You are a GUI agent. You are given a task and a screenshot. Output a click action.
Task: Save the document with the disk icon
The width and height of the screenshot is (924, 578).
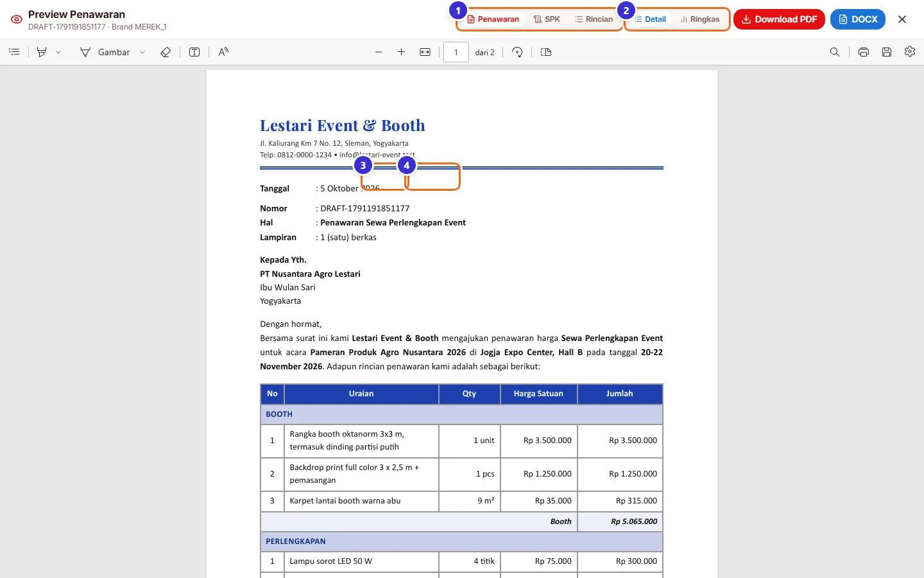coord(887,52)
